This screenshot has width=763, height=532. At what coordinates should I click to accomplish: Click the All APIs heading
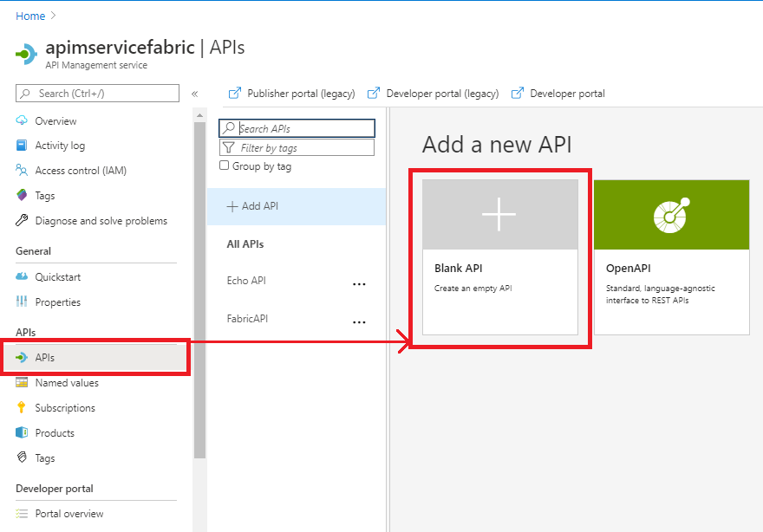point(245,244)
